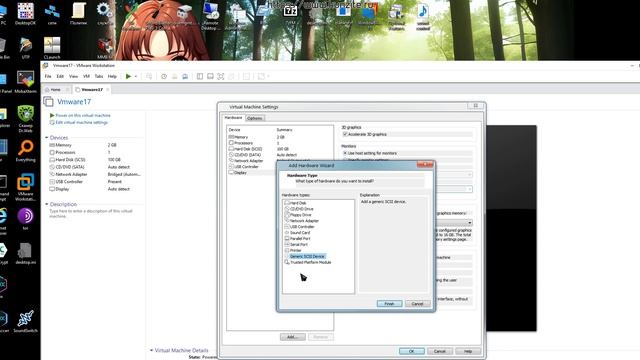Switch to Hardware tab in VM Settings
640x360 pixels.
pyautogui.click(x=233, y=118)
